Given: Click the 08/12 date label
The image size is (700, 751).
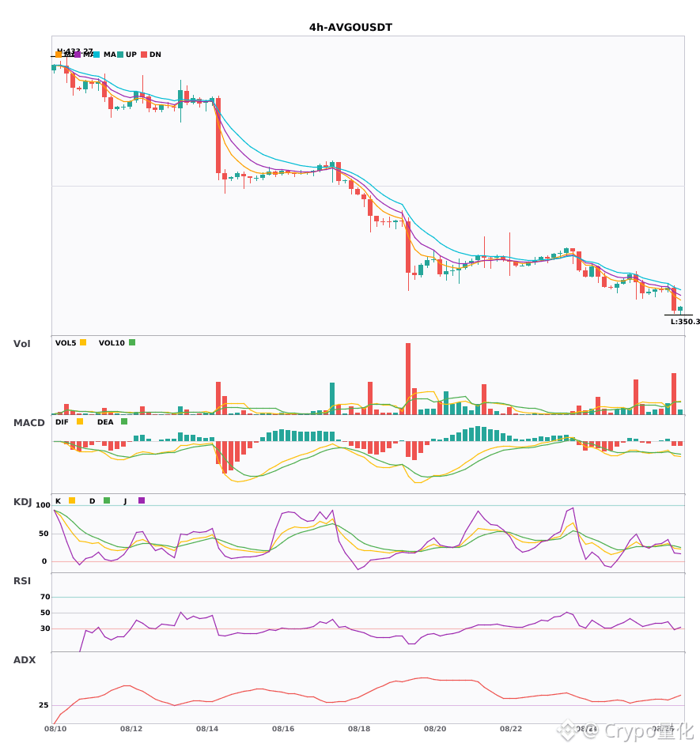Looking at the screenshot, I should (131, 729).
